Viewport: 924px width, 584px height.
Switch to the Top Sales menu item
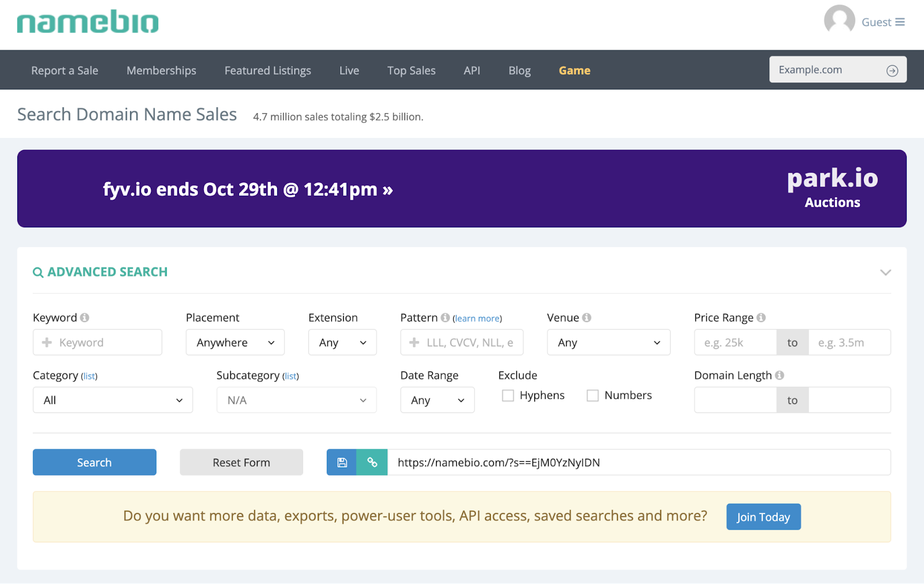(x=411, y=70)
